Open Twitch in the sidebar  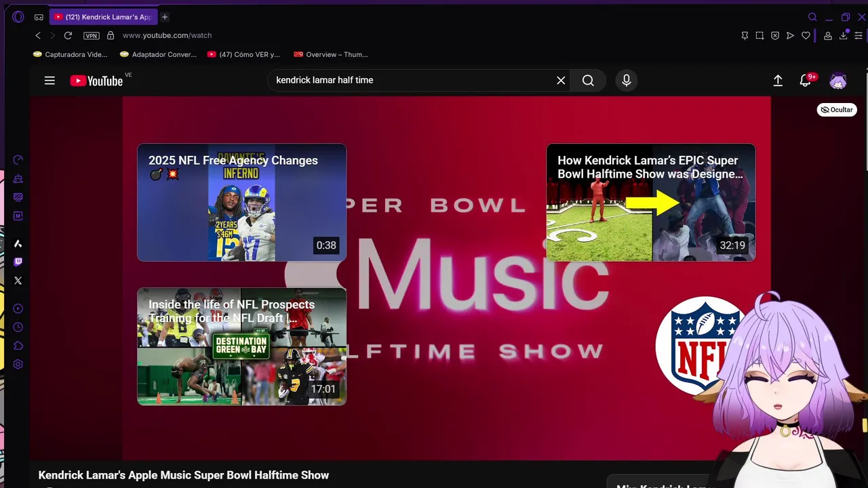18,262
